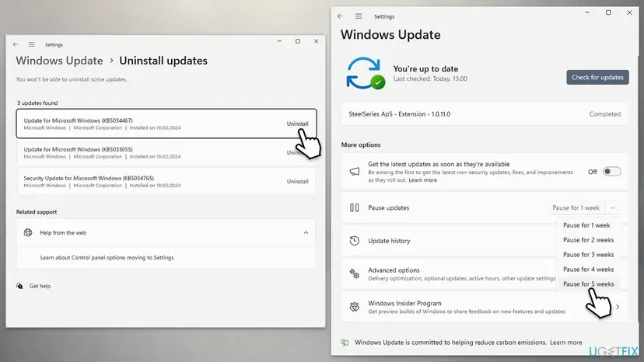Click Get help link
Screen dimensions: 644x362
pos(40,286)
